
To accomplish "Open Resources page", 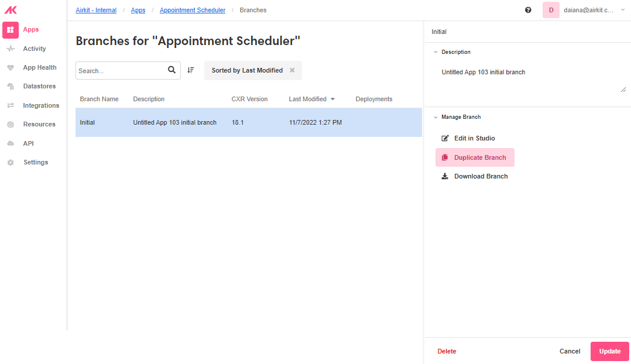I will (39, 124).
